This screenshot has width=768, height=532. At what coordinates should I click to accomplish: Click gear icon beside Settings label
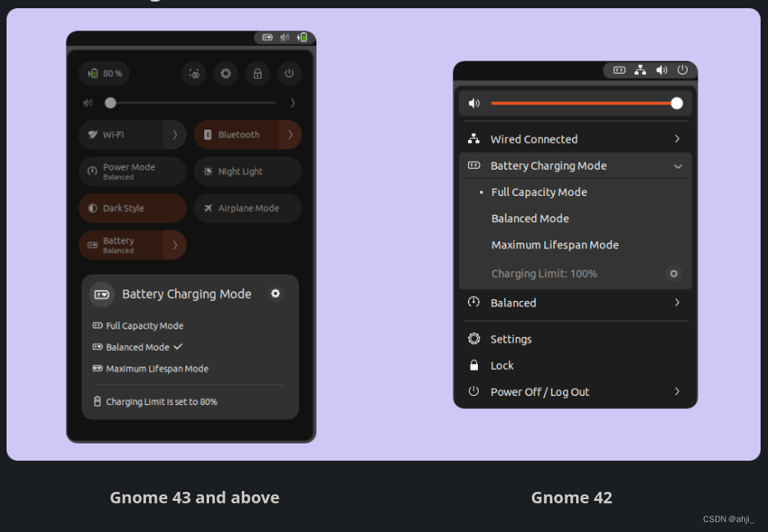474,339
